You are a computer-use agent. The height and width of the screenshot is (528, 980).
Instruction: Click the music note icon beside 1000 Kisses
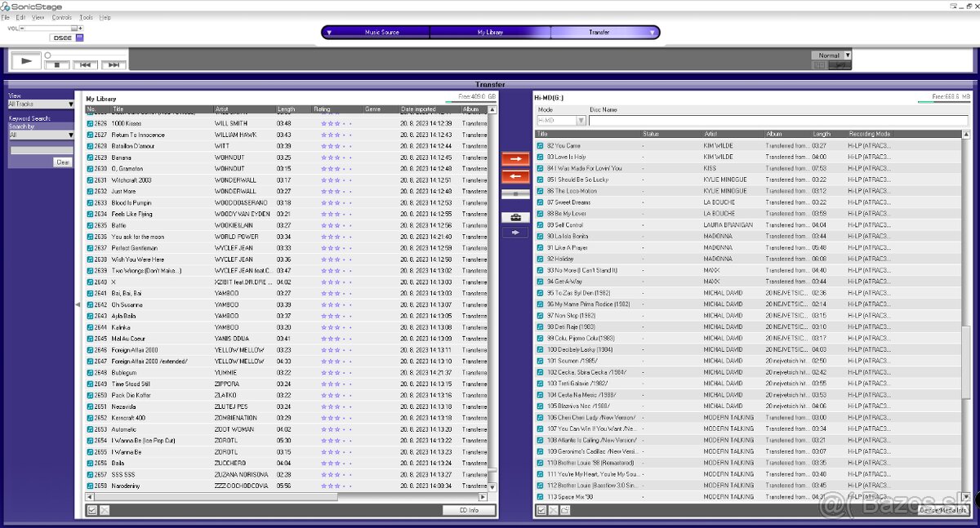pyautogui.click(x=91, y=123)
